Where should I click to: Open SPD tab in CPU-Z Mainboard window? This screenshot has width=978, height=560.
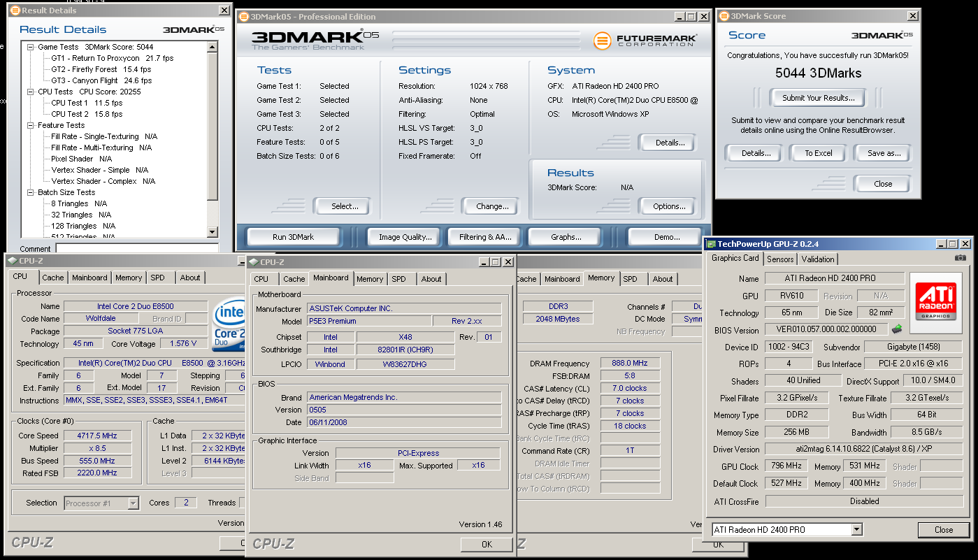398,279
